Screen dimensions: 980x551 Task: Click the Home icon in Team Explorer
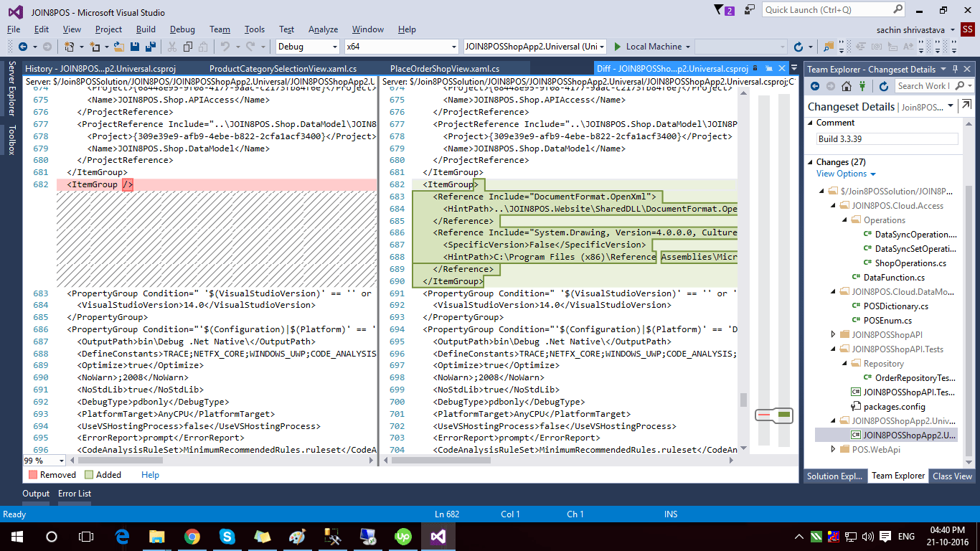click(x=846, y=86)
